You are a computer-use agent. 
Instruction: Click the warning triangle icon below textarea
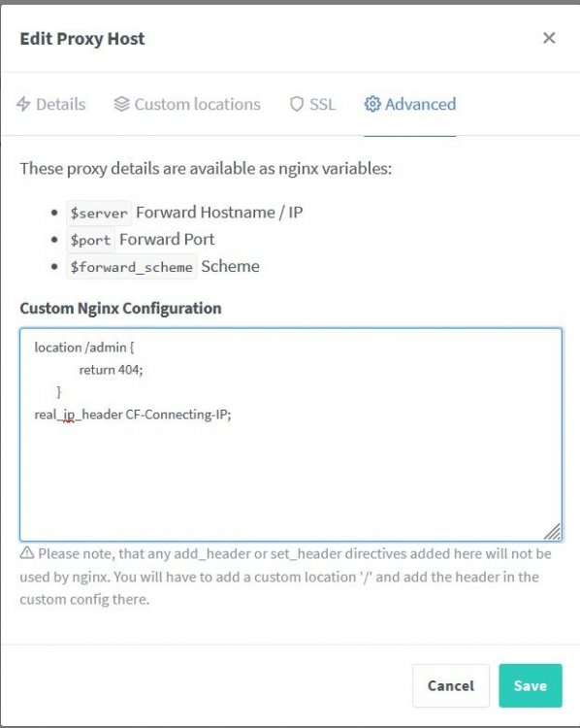click(x=27, y=552)
